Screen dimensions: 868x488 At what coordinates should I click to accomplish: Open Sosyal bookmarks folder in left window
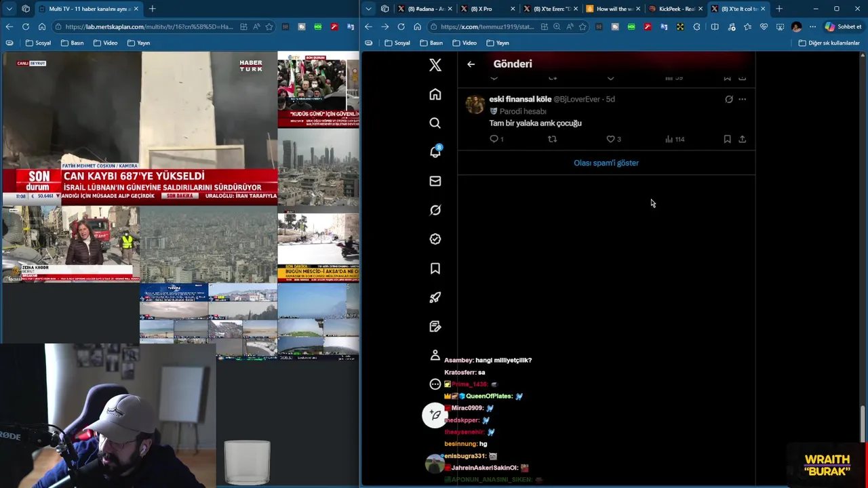coord(38,43)
